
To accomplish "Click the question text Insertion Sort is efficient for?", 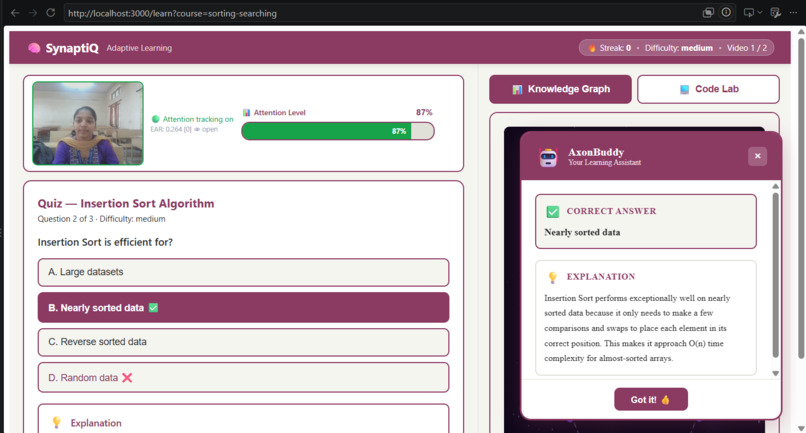I will (105, 242).
